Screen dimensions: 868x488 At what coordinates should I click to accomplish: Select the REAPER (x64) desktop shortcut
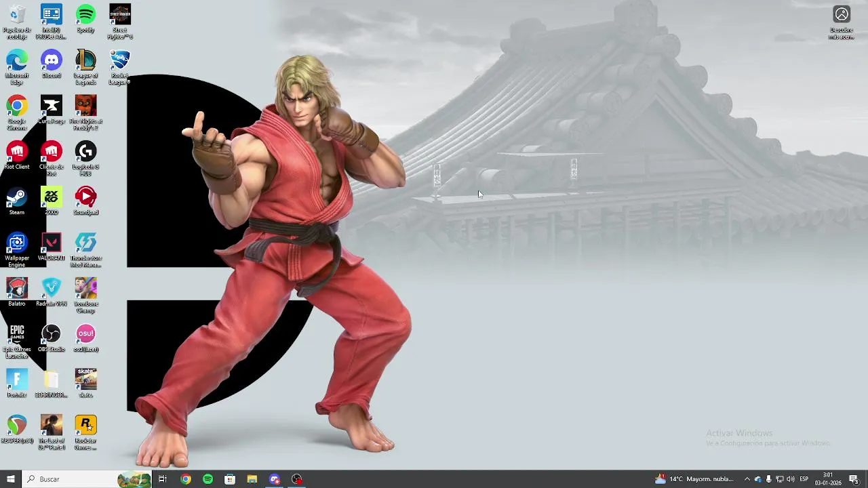coord(17,428)
